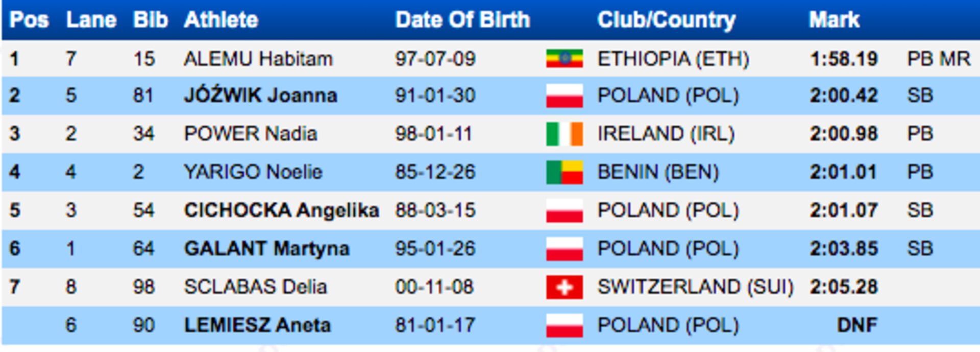Click Poland flag beside JÓŹWIK Joanna
This screenshot has height=352, width=980.
click(x=564, y=96)
